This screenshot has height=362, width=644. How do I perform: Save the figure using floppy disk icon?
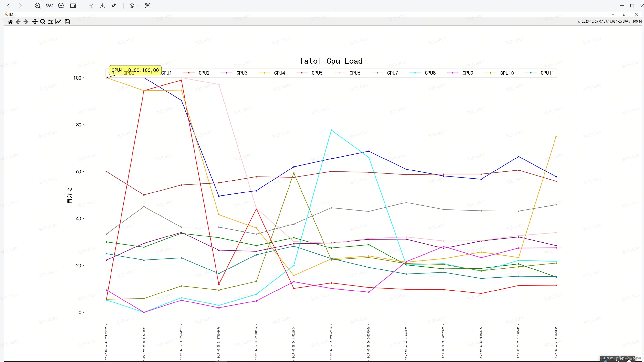pos(67,22)
